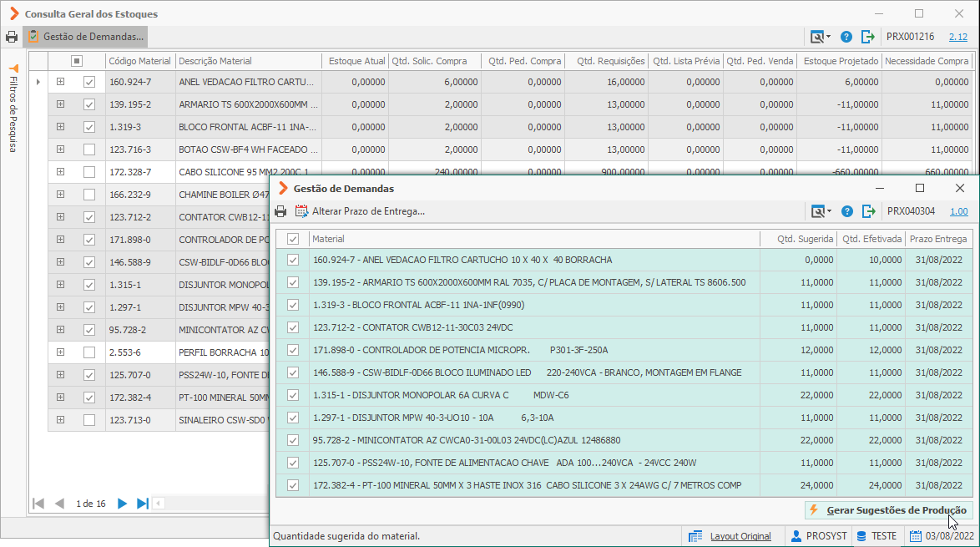Click the calendar icon in status bar

[916, 536]
